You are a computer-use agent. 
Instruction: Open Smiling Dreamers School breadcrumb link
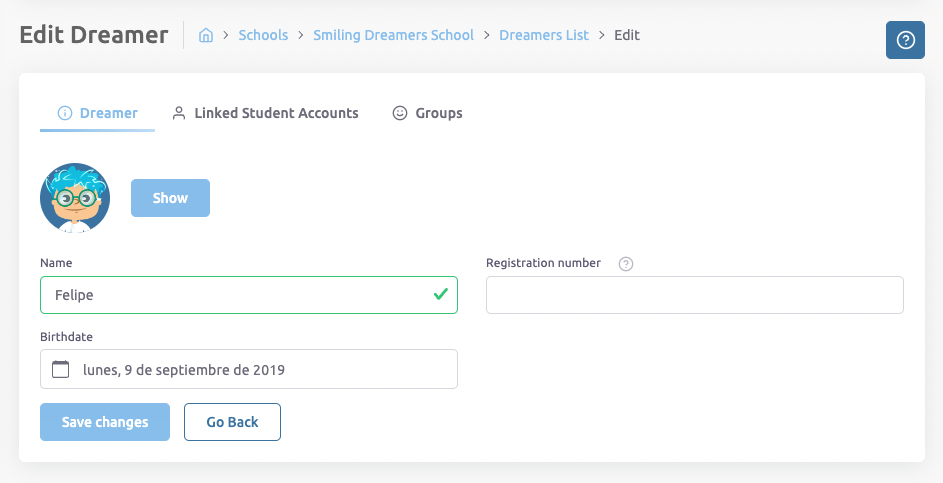pos(393,35)
